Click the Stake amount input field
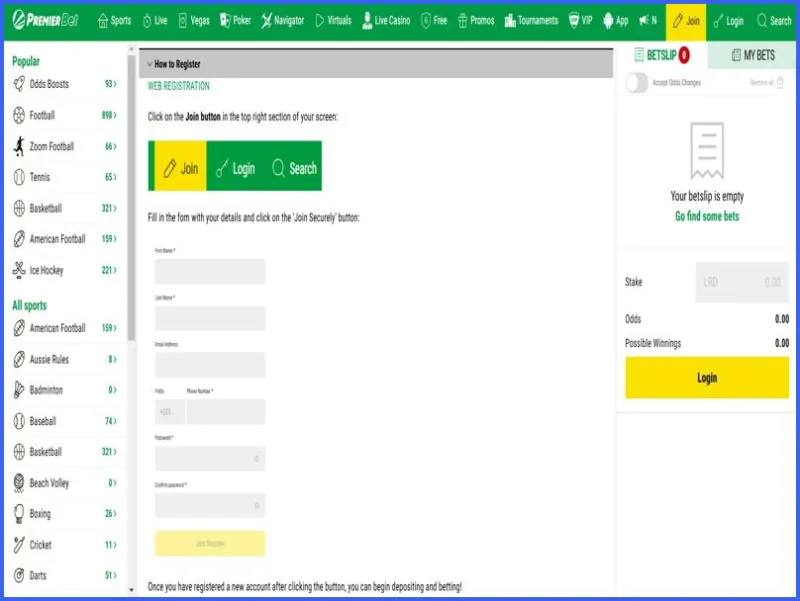800x601 pixels. tap(742, 282)
